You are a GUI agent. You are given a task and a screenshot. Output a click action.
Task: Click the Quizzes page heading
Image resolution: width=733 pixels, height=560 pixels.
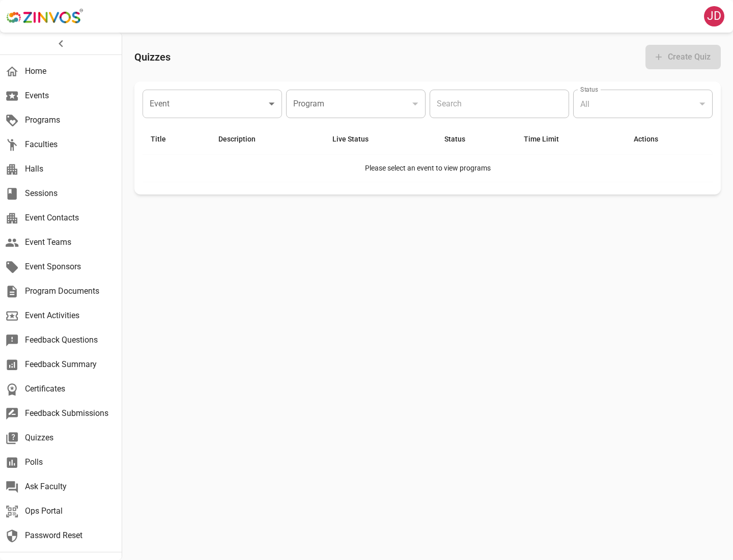coord(153,57)
